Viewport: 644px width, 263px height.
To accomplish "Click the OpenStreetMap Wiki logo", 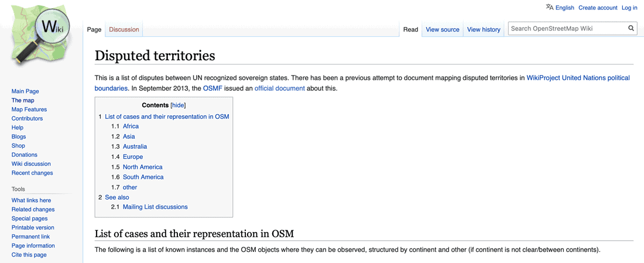I will tap(40, 35).
